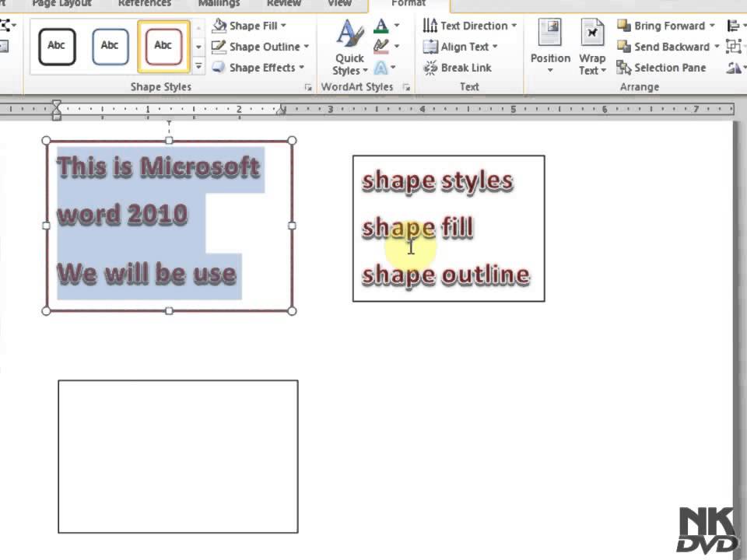Open the Text Effects dropdown arrow
The height and width of the screenshot is (560, 747).
(x=394, y=68)
